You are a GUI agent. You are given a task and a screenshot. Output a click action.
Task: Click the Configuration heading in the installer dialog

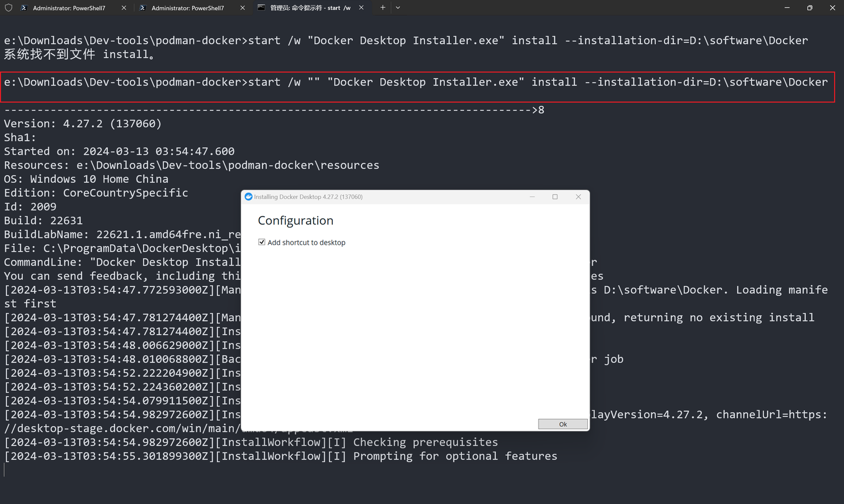click(x=295, y=220)
